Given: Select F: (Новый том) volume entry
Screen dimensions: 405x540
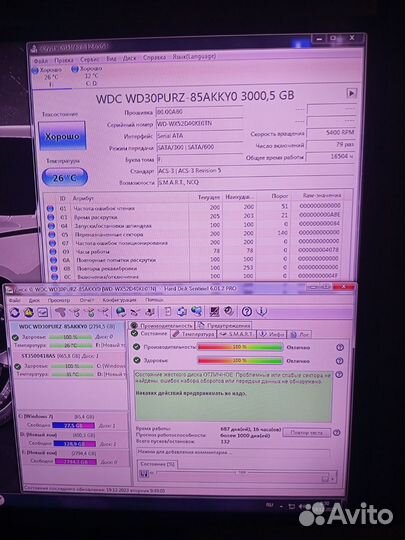Looking at the screenshot, I should click(74, 457).
